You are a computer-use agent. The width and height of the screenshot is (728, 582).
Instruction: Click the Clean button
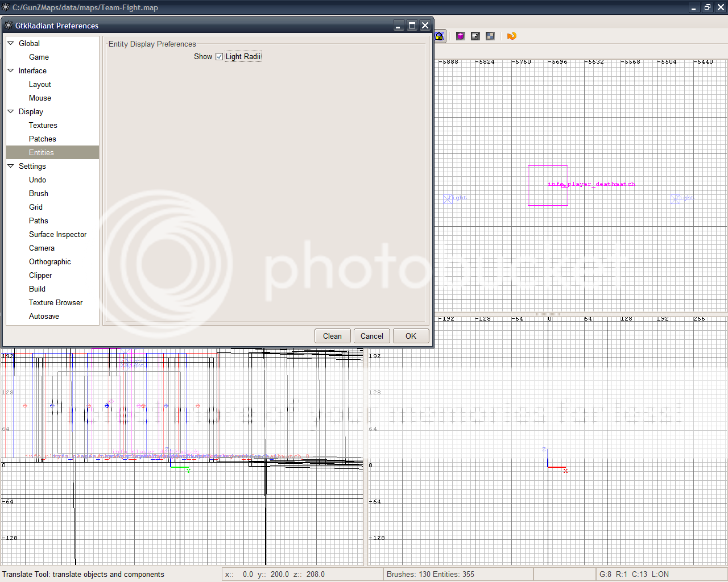332,336
